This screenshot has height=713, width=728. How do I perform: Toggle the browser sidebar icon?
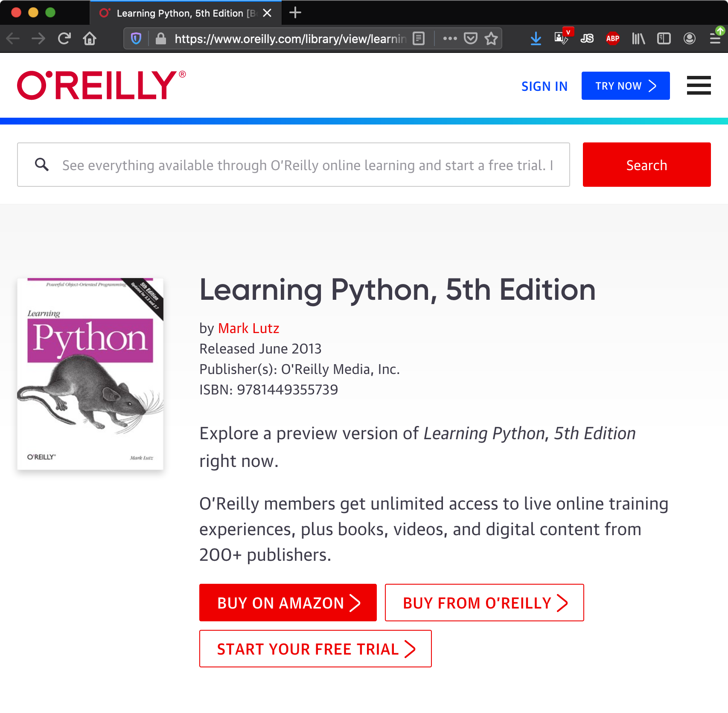point(664,39)
